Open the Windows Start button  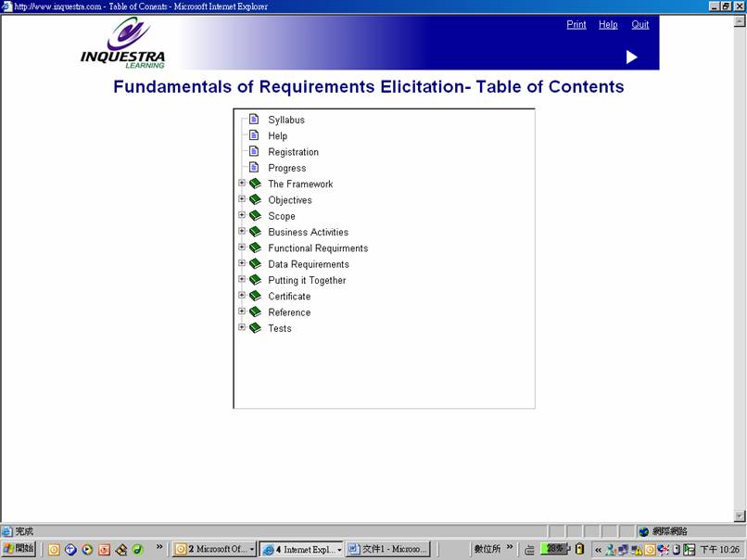(x=19, y=549)
